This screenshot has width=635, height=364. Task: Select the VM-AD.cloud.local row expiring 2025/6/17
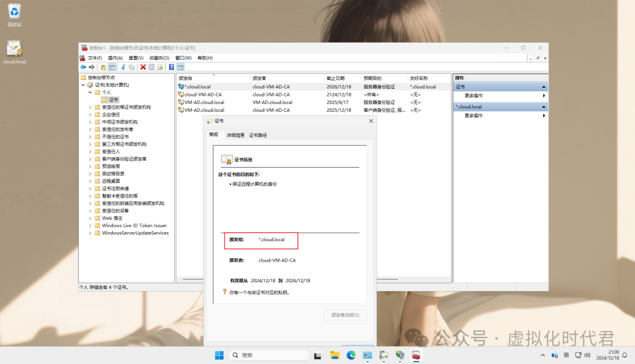(313, 102)
